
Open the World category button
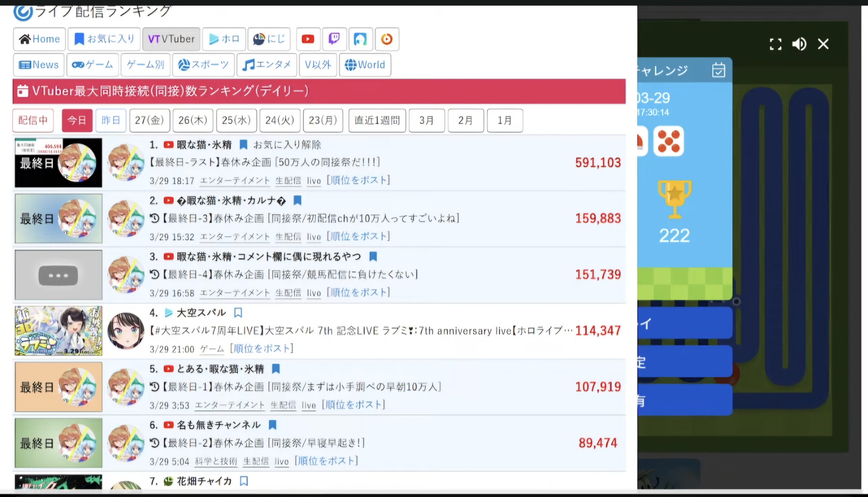[365, 65]
